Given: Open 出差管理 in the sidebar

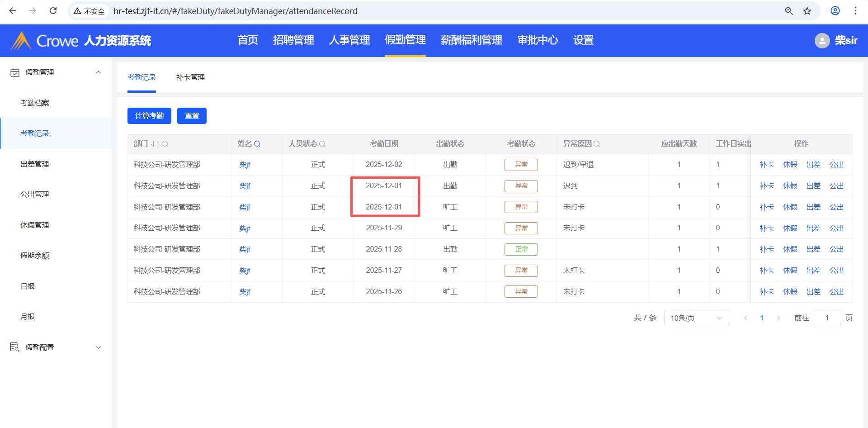Looking at the screenshot, I should [x=35, y=164].
